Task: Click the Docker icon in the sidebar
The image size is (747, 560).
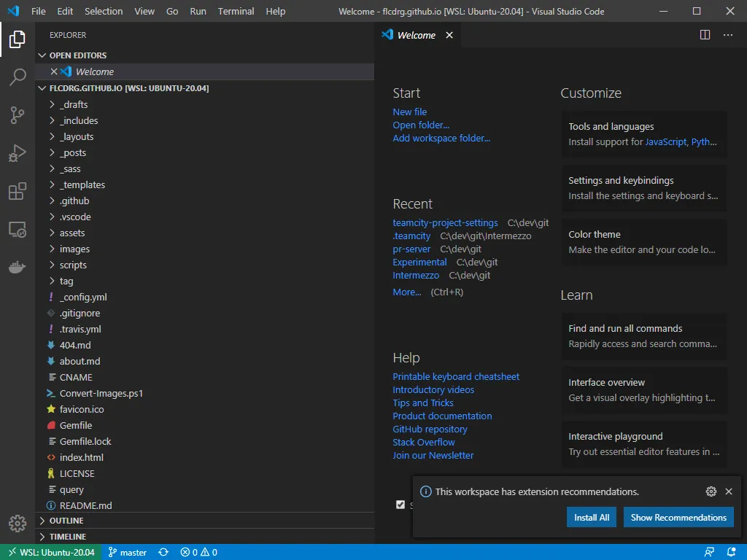Action: [17, 267]
